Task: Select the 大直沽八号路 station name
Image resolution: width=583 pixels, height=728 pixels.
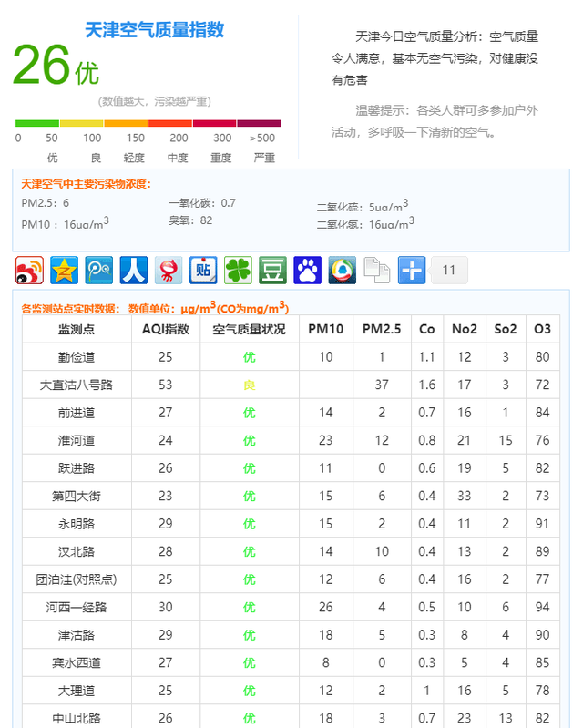Action: (x=77, y=385)
